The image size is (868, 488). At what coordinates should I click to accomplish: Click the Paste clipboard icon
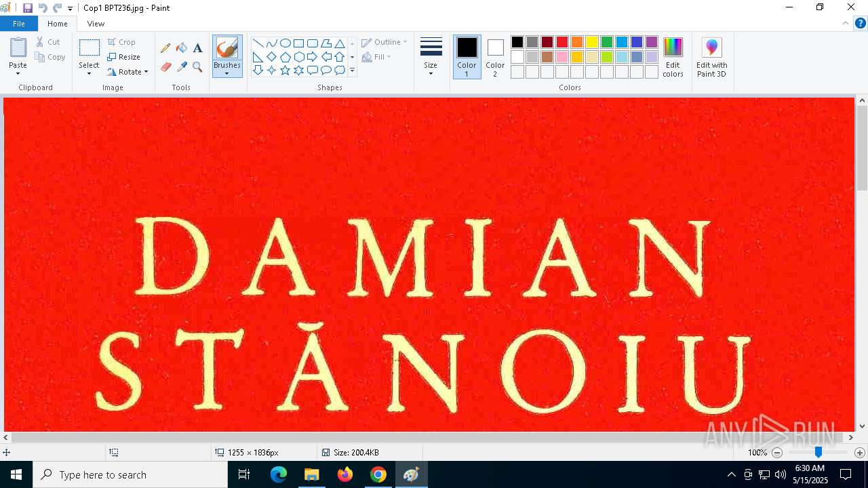pos(18,48)
